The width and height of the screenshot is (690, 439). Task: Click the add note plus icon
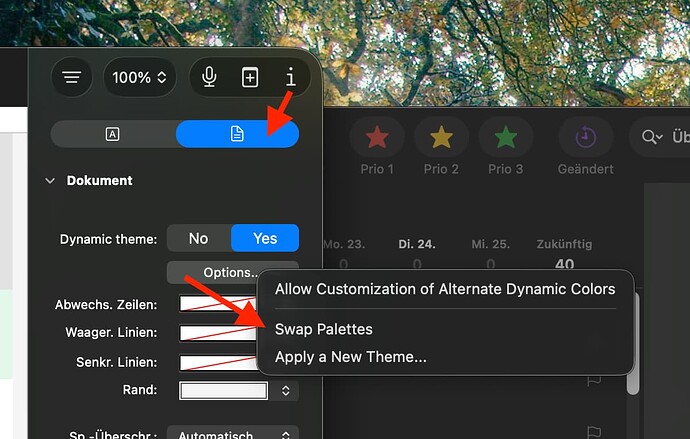pos(250,77)
